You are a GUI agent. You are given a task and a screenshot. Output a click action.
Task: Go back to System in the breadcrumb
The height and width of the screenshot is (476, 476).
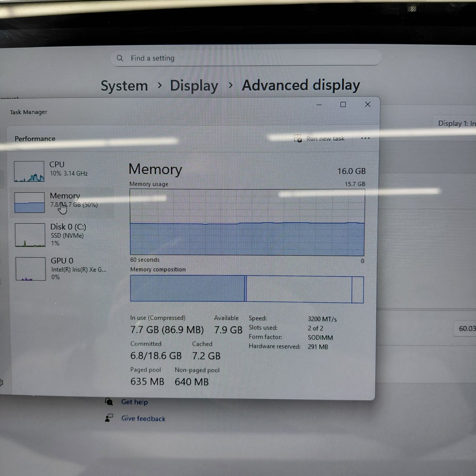(124, 86)
